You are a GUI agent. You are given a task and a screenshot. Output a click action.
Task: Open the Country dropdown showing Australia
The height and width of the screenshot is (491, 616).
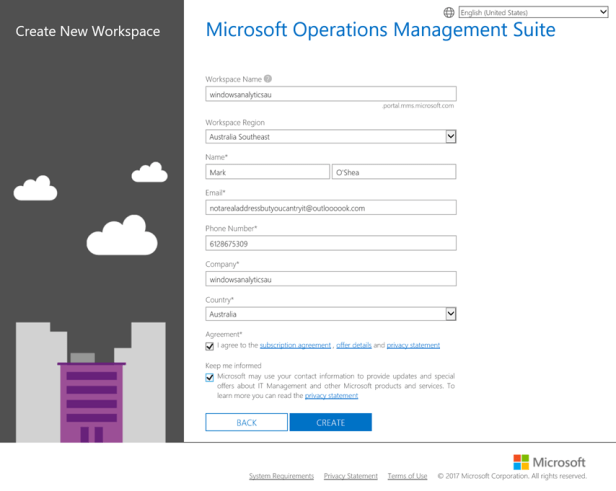tap(331, 314)
